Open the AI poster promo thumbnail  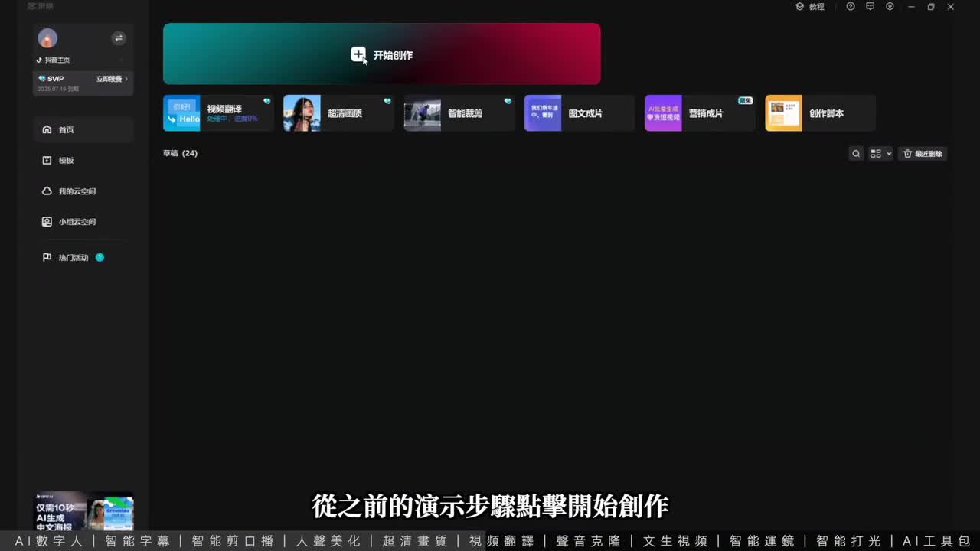84,511
